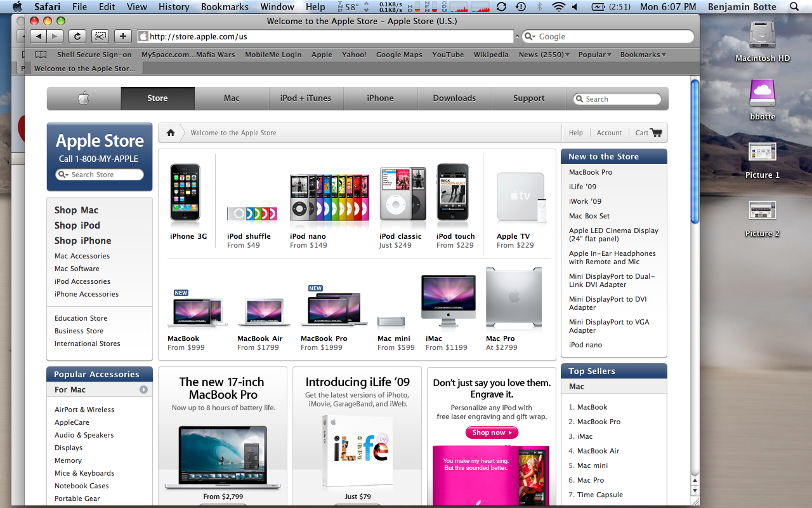The image size is (812, 508).
Task: Open the Education Store link
Action: [x=81, y=318]
